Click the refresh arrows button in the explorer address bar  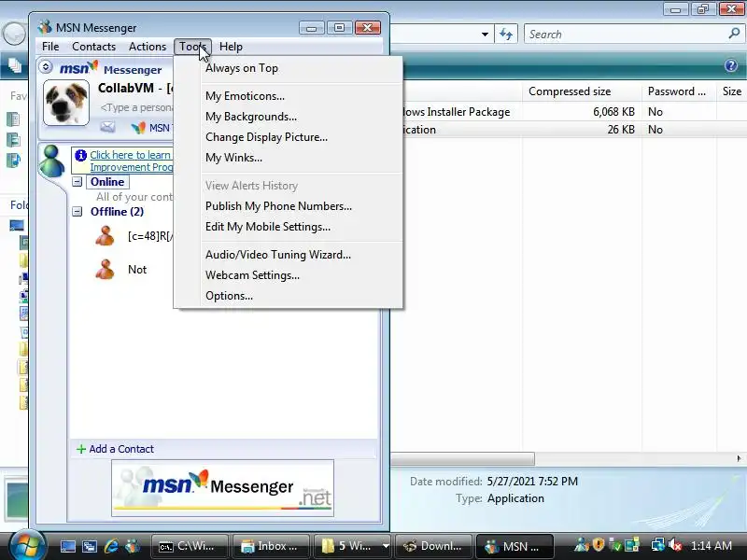(506, 35)
